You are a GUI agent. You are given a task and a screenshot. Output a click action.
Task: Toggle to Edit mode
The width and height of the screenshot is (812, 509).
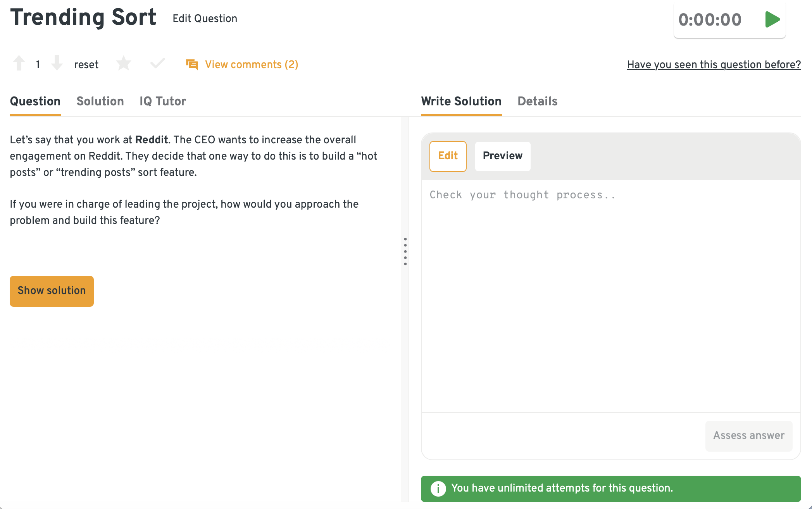coord(448,156)
